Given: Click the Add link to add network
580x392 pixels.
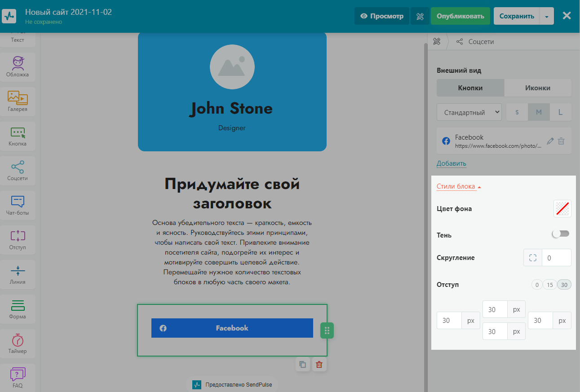Looking at the screenshot, I should click(451, 163).
